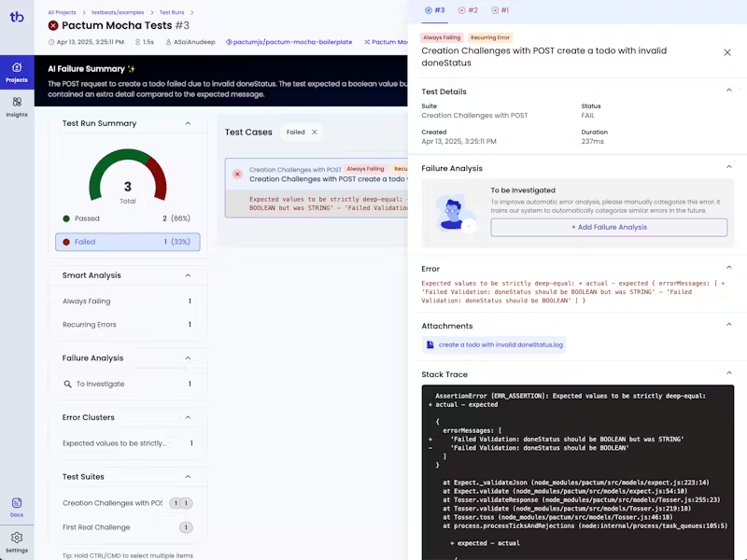The image size is (747, 560).
Task: Collapse the Attachments section
Action: point(729,325)
